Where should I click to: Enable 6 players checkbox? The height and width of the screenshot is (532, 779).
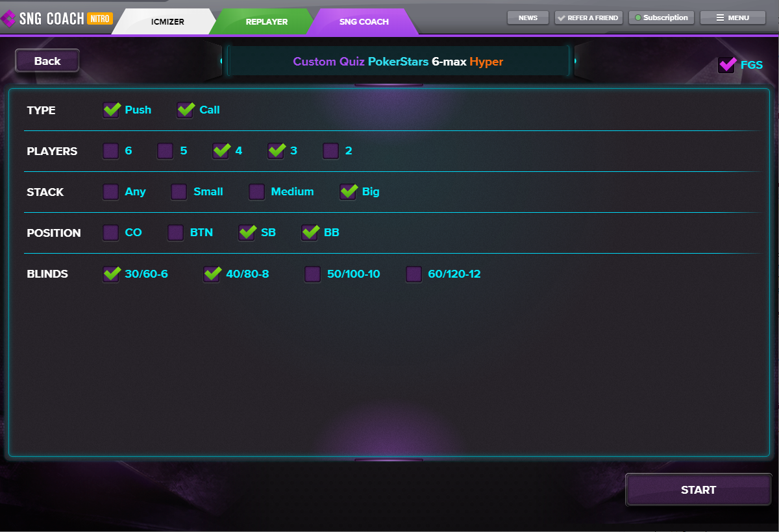[x=111, y=151]
